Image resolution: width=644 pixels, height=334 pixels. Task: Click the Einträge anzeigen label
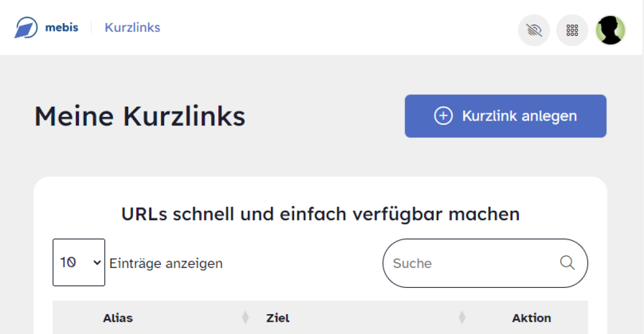pyautogui.click(x=166, y=263)
